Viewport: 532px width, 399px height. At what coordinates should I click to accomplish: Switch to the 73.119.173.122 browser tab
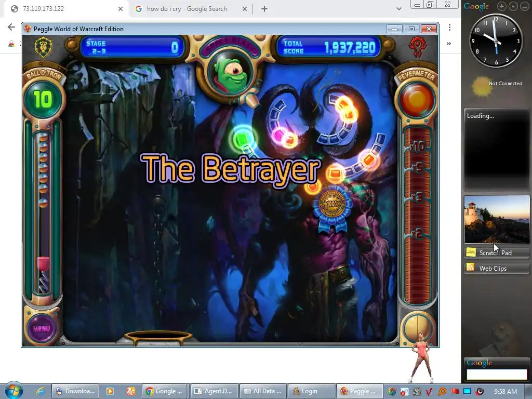66,9
